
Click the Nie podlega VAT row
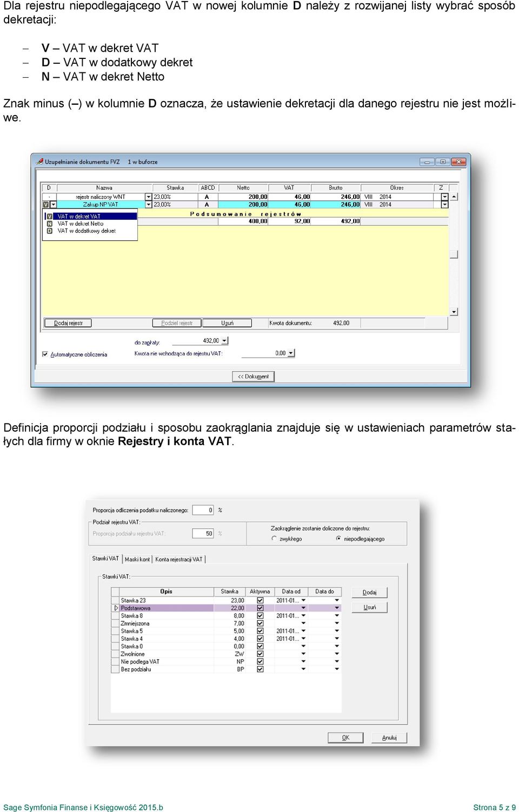tap(227, 662)
